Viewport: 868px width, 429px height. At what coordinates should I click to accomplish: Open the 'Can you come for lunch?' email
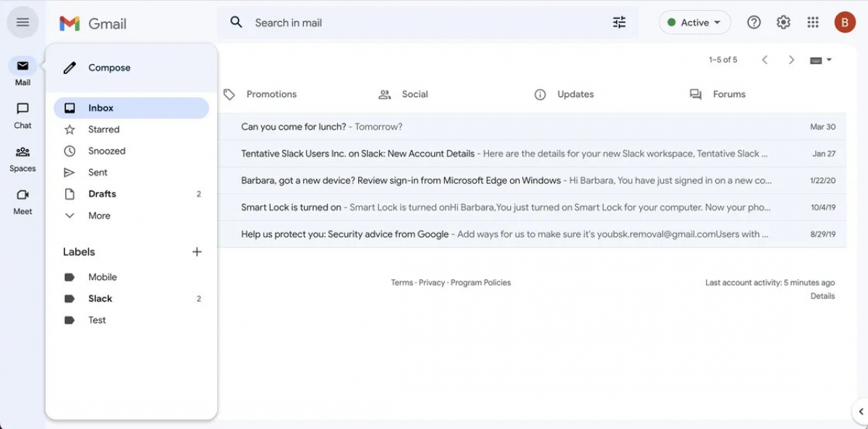(x=532, y=127)
